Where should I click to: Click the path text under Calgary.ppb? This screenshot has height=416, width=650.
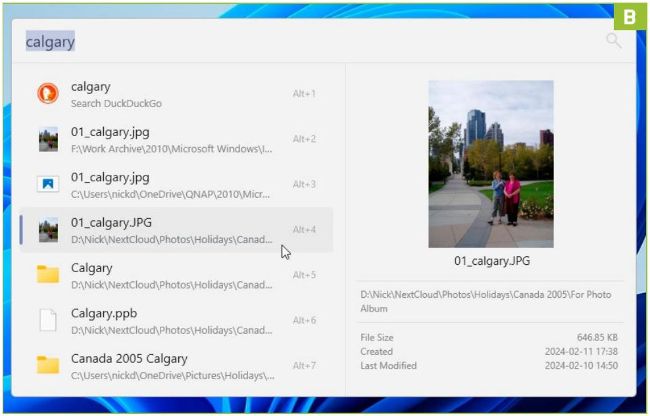tap(172, 330)
